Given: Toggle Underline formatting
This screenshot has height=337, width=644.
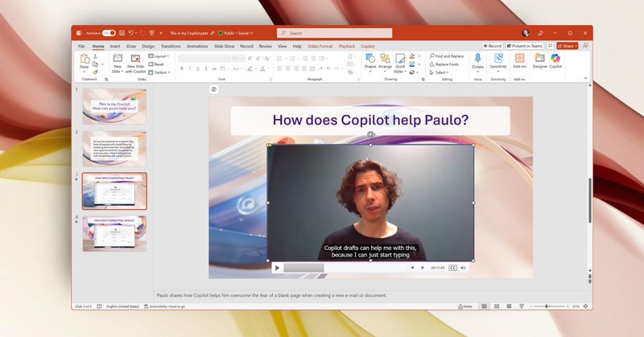Looking at the screenshot, I should pos(197,69).
